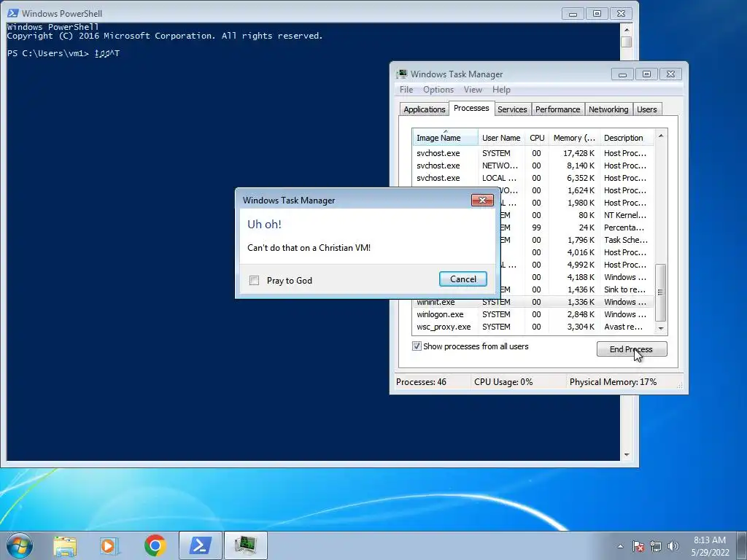Image resolution: width=747 pixels, height=560 pixels.
Task: Click the Cancel button in dialog
Action: click(x=463, y=279)
